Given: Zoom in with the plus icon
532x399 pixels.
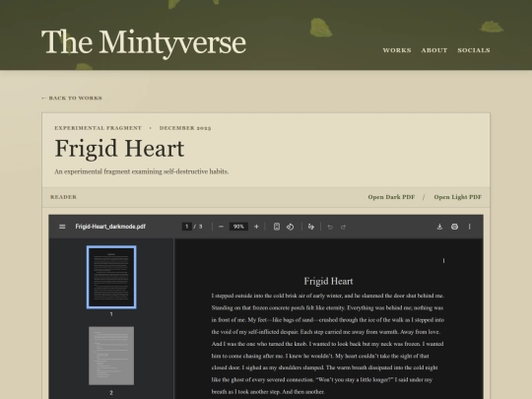Looking at the screenshot, I should [x=256, y=227].
